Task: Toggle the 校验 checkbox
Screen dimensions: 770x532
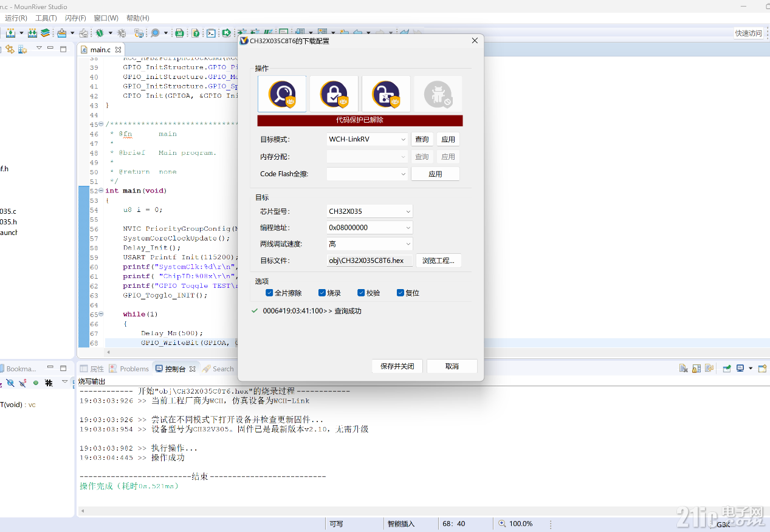Action: click(361, 293)
